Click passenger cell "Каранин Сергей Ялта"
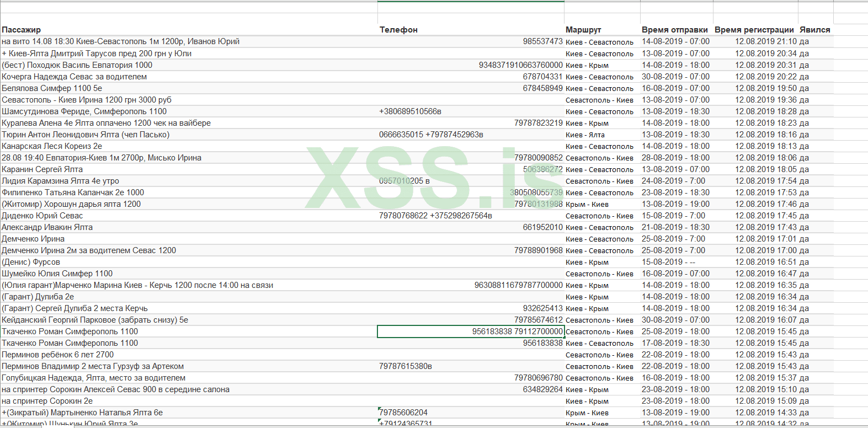Viewport: 868px width, 428px height. tap(42, 169)
